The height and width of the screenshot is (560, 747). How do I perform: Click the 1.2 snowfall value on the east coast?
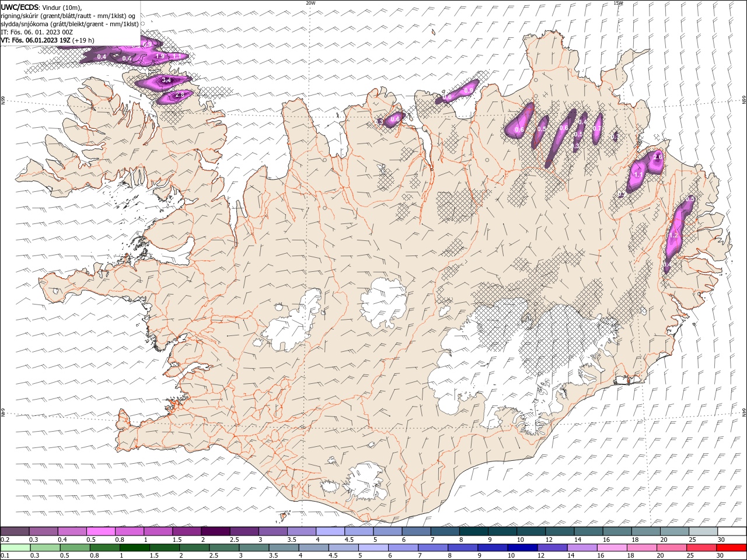coord(673,235)
